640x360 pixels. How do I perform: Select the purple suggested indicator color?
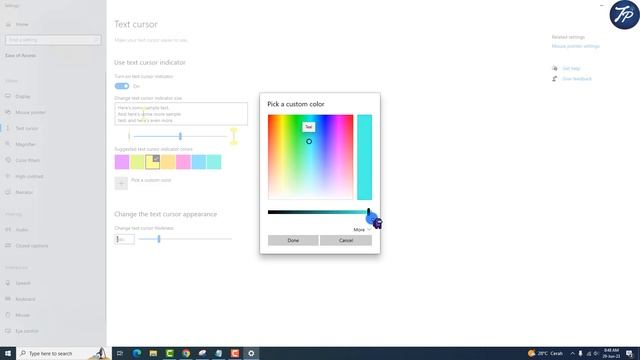[122, 162]
